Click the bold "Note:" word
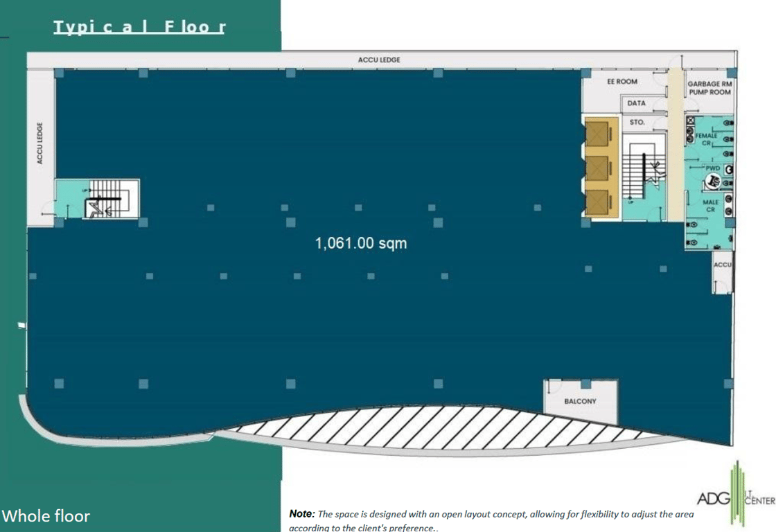 click(x=302, y=514)
